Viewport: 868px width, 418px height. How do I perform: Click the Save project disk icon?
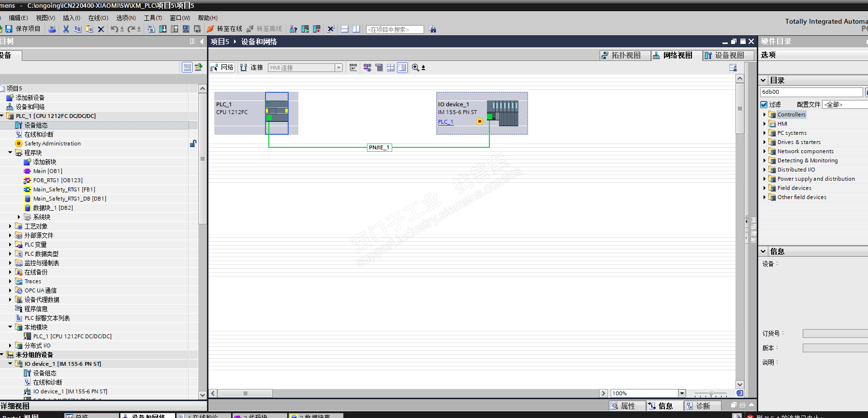coord(9,29)
